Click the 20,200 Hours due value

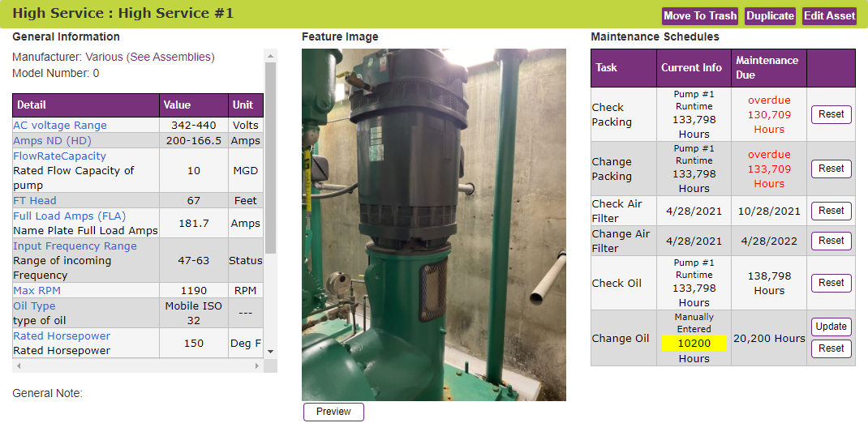point(769,339)
